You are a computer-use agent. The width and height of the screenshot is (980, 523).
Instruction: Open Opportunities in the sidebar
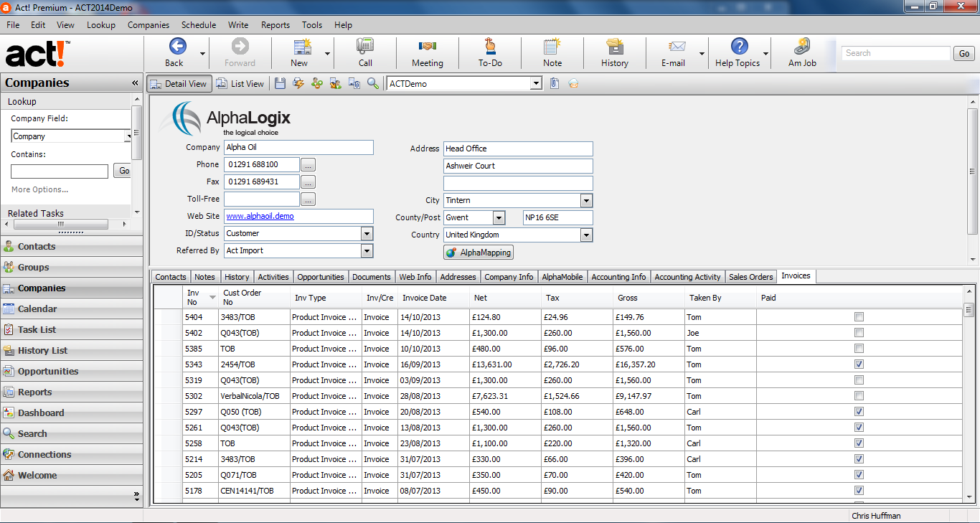72,371
